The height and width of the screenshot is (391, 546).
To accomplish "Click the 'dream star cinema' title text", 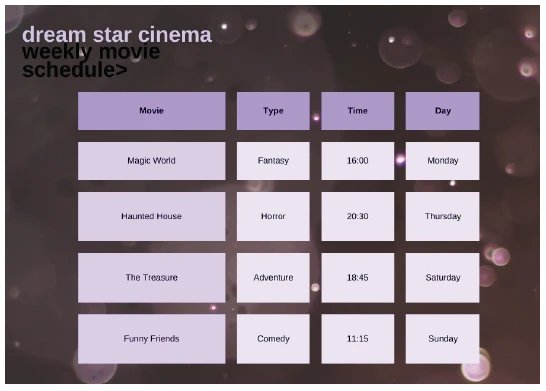I will click(x=117, y=35).
